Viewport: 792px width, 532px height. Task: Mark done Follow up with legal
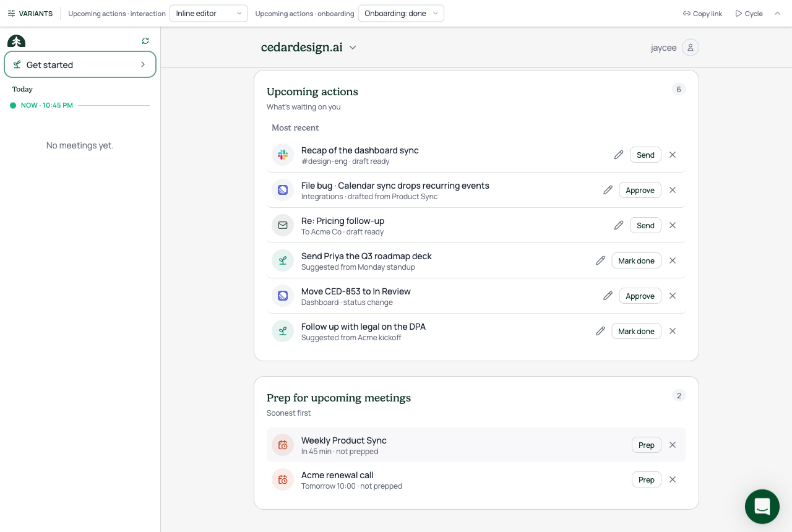tap(636, 331)
